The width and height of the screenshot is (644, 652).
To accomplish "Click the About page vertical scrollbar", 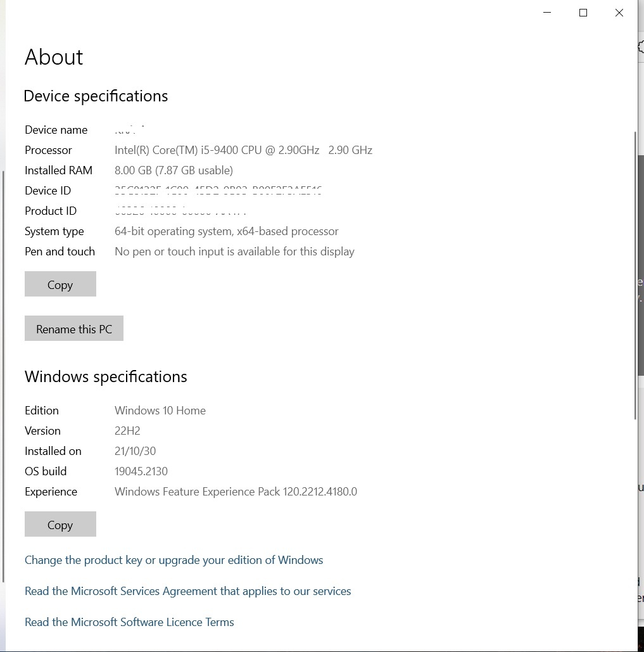I will [635, 275].
